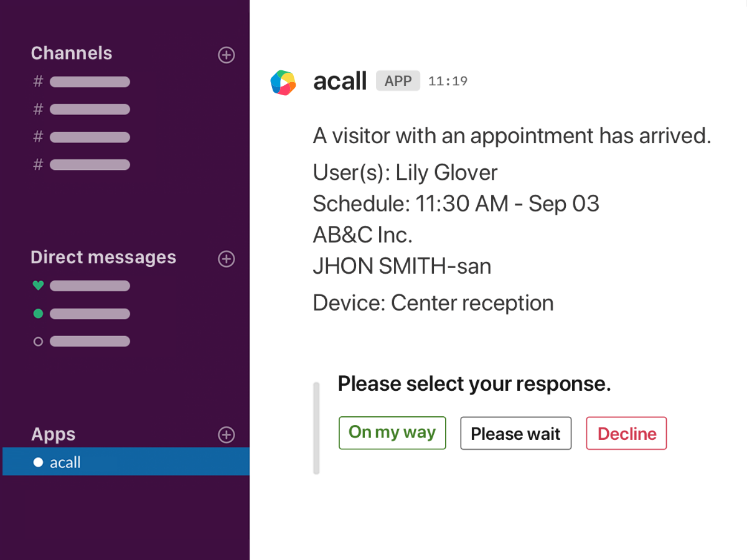This screenshot has height=560, width=747.
Task: Click the Direct messages section header
Action: click(x=103, y=258)
